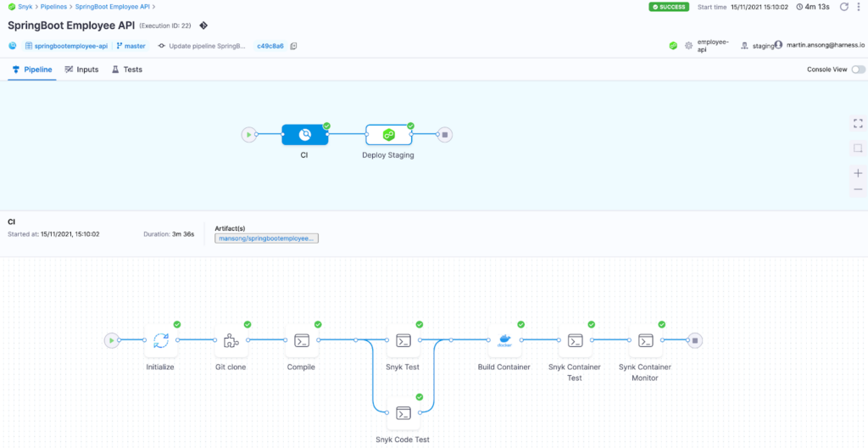The image size is (868, 448).
Task: Click the Git clone step label
Action: pyautogui.click(x=231, y=367)
